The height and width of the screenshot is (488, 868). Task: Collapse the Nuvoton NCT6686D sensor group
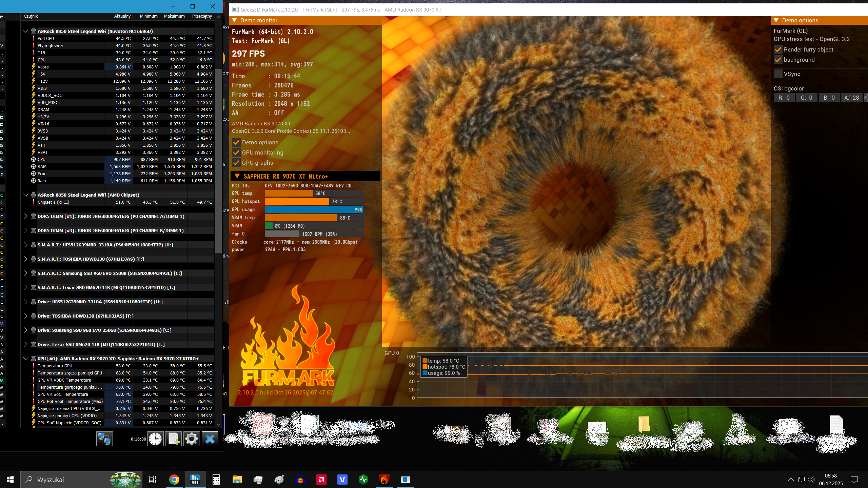[26, 31]
